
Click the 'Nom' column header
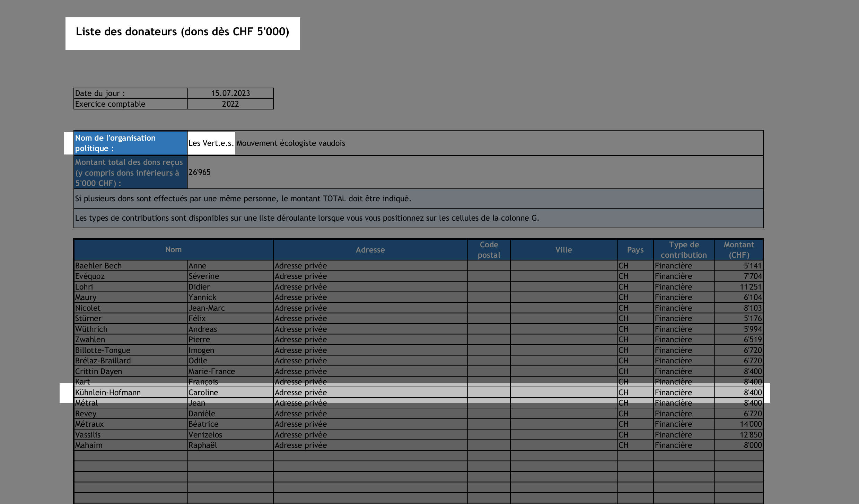coord(174,250)
